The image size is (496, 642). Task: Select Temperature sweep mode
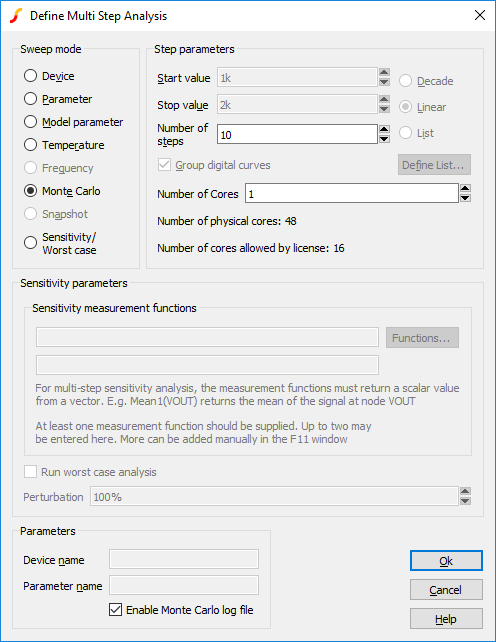[x=64, y=145]
